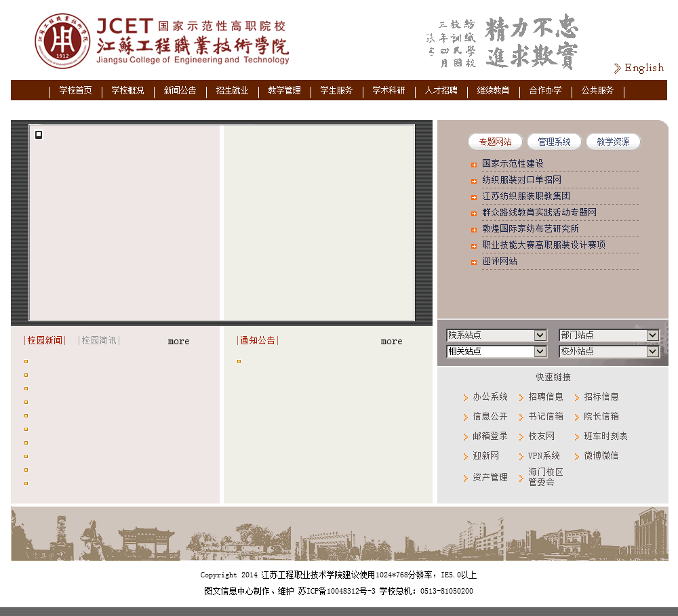Open 公共服务 menu item
The height and width of the screenshot is (616, 678).
click(x=597, y=90)
